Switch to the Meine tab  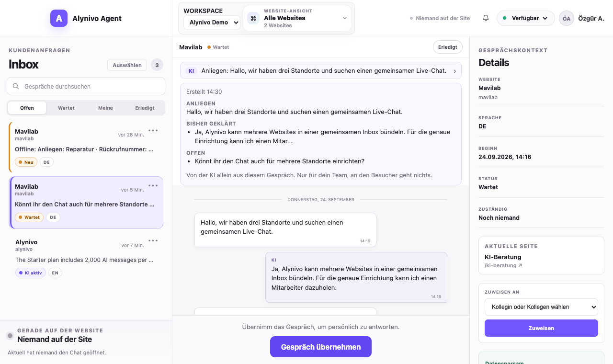(105, 108)
